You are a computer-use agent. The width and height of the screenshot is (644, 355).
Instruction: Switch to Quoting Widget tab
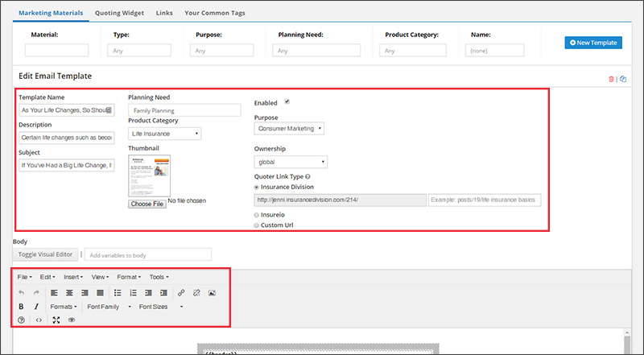pos(119,13)
